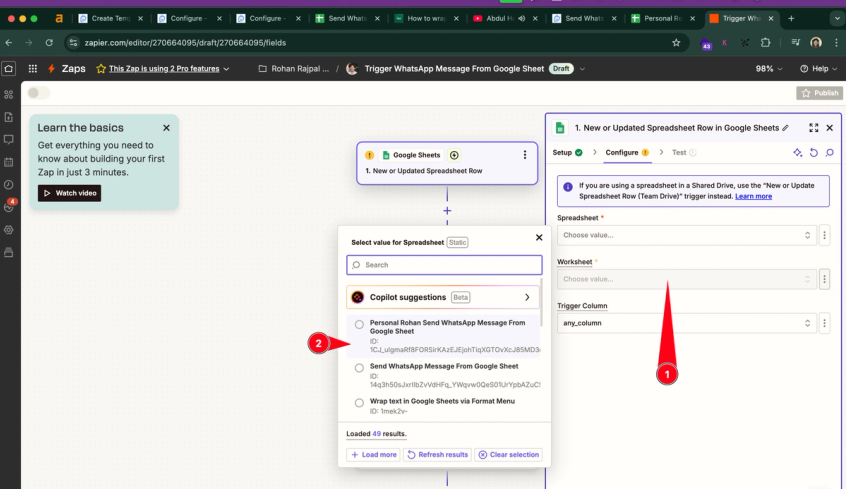Select Wrap text in Google Sheets via Format Menu

(x=443, y=406)
